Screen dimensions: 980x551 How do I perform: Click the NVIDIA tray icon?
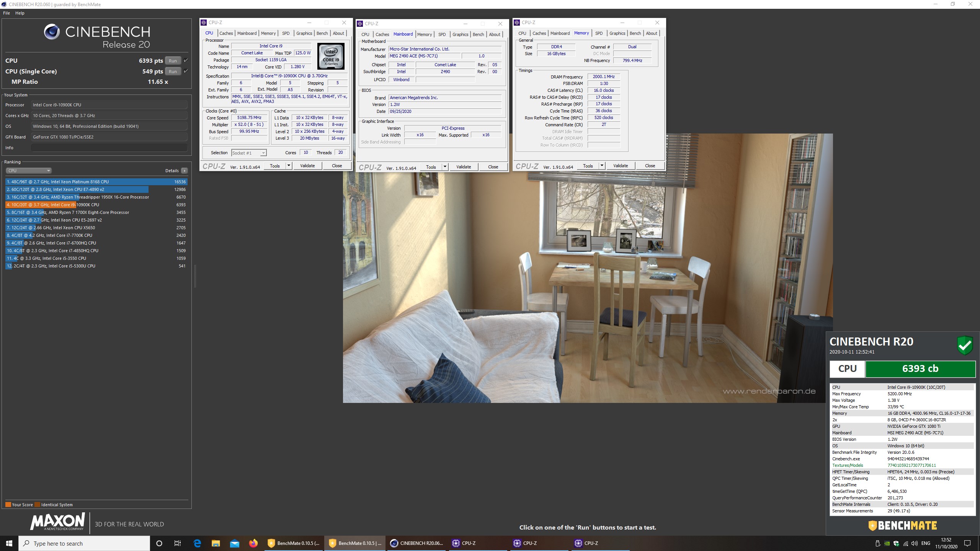click(x=887, y=543)
